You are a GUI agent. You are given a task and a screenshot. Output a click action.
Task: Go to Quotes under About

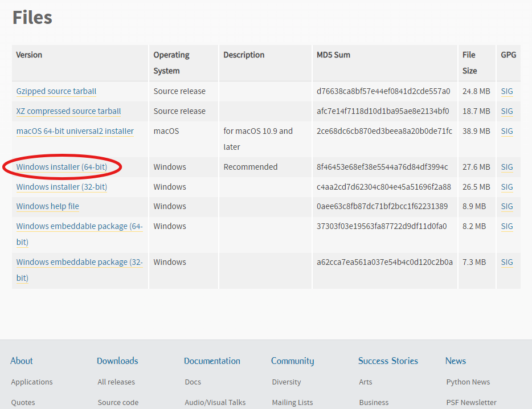[x=23, y=403]
